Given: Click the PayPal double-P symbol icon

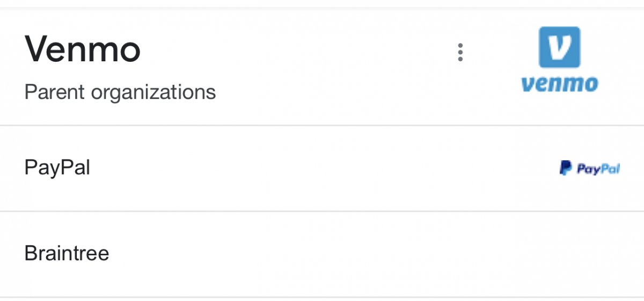Looking at the screenshot, I should click(565, 168).
